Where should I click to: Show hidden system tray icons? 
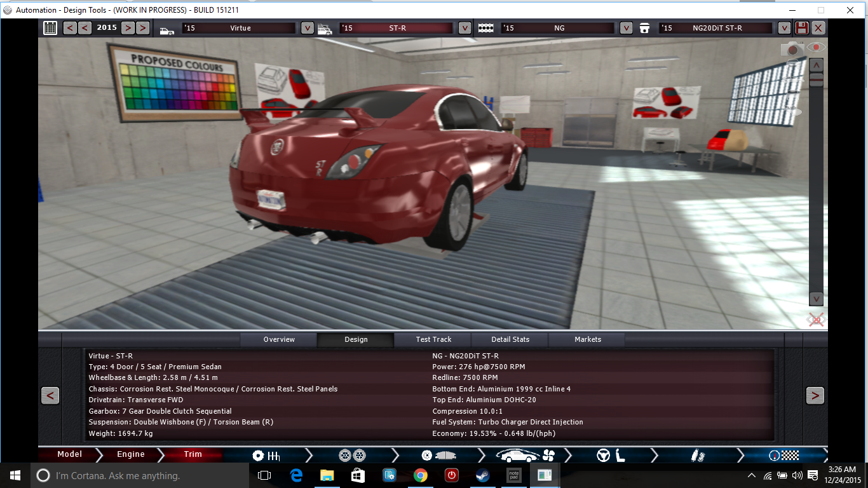tap(752, 475)
